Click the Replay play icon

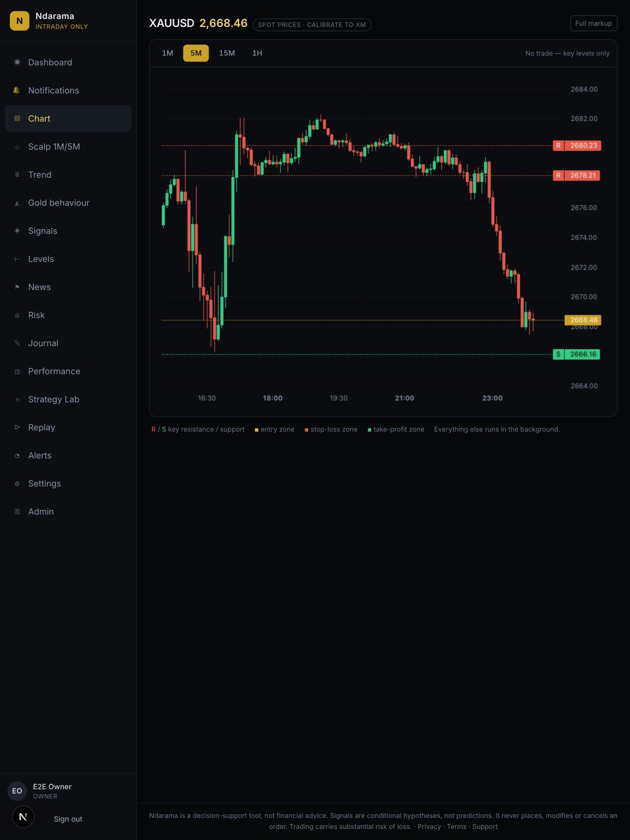tap(17, 427)
